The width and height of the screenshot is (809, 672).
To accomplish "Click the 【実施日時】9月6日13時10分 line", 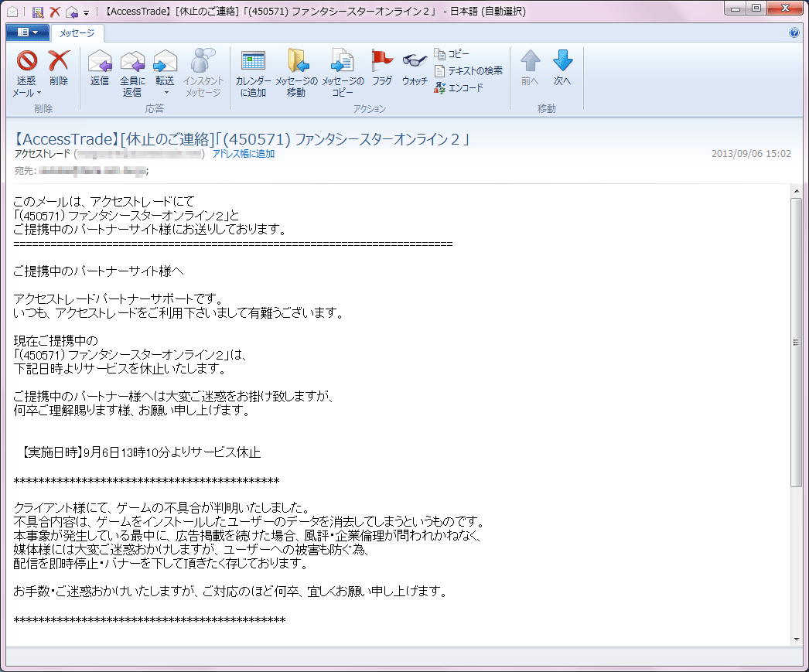I will pos(140,453).
